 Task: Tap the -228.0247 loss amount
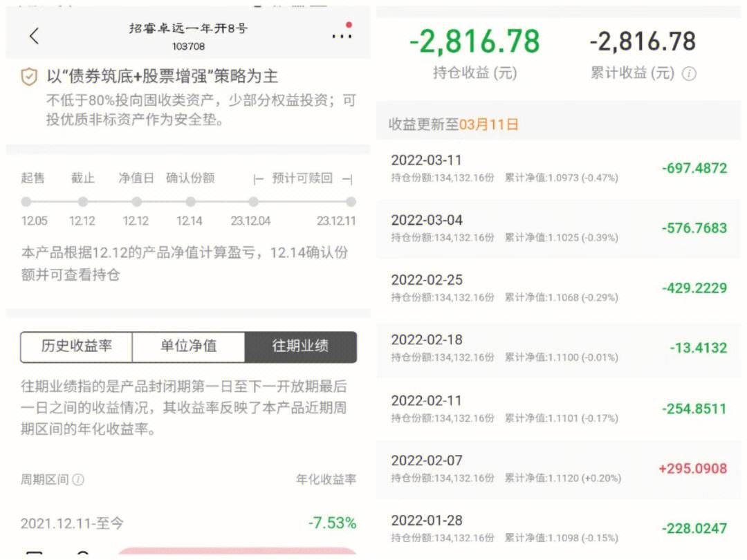[x=694, y=529]
